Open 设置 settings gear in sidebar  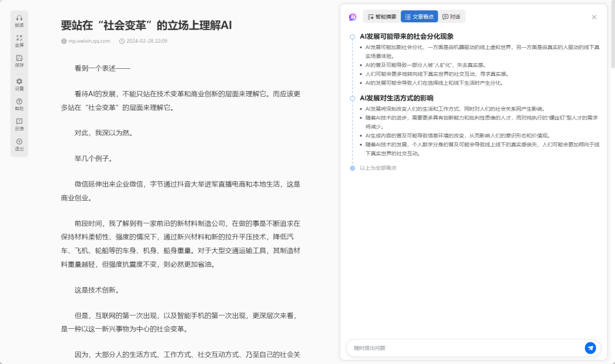tap(19, 84)
